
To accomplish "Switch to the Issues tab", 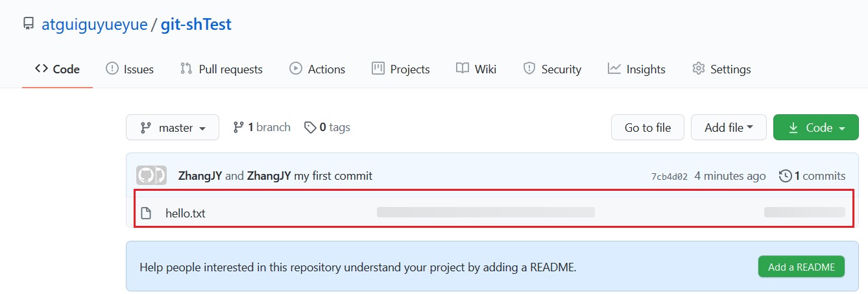I will [x=130, y=69].
